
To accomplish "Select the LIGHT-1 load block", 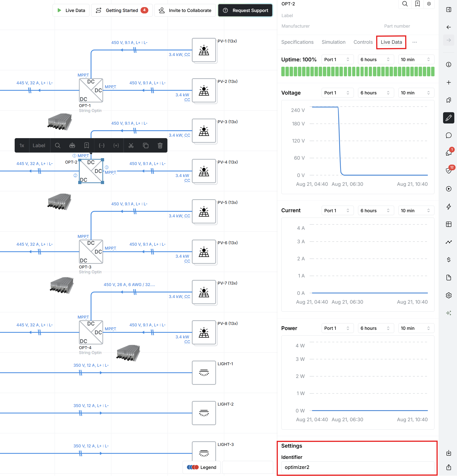I will click(x=204, y=373).
